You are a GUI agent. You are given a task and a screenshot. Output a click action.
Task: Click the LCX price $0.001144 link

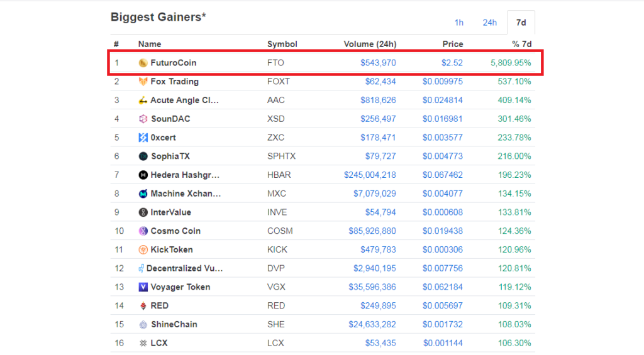pos(443,343)
